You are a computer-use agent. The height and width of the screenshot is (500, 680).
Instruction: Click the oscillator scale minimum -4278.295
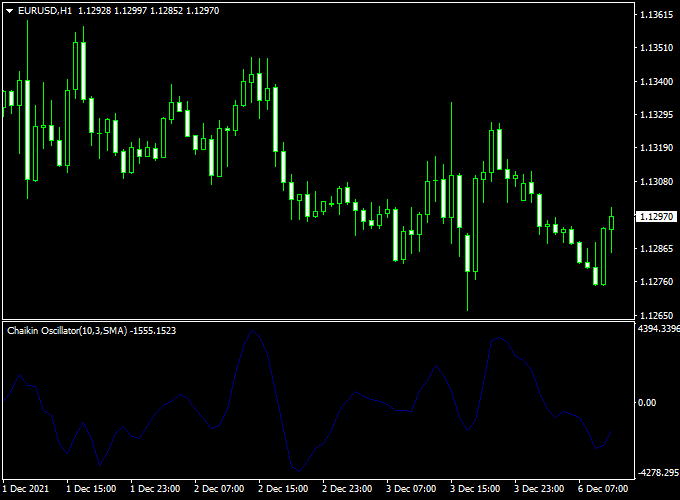(x=658, y=473)
